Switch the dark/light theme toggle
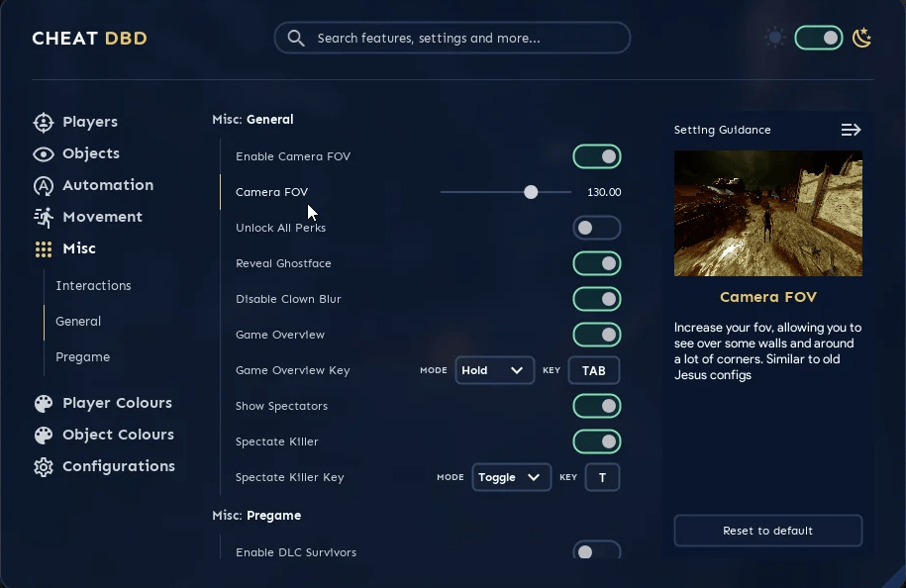Viewport: 906px width, 588px height. (x=818, y=39)
